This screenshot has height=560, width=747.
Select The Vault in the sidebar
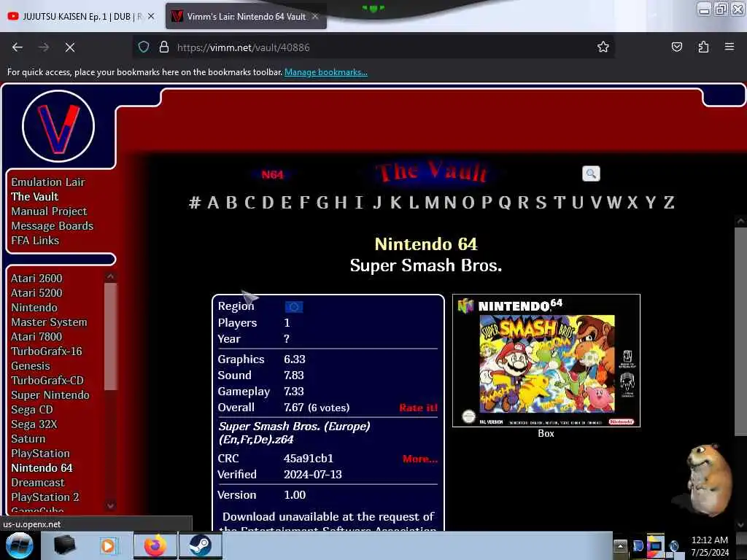pyautogui.click(x=35, y=197)
